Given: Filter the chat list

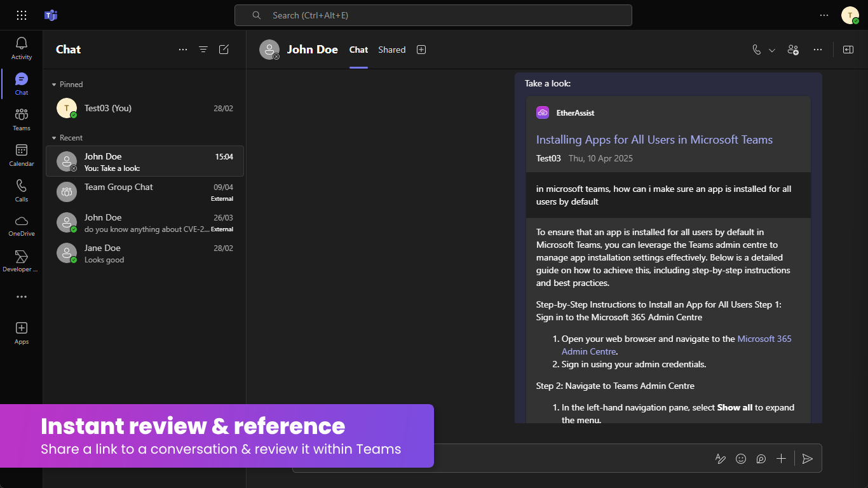Looking at the screenshot, I should (203, 50).
